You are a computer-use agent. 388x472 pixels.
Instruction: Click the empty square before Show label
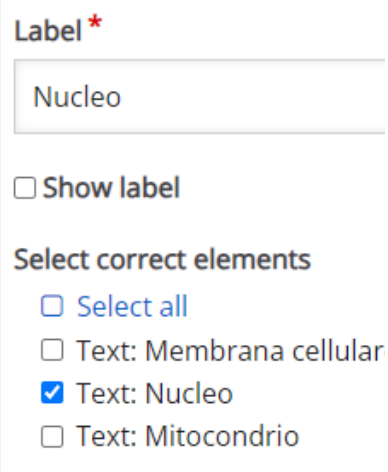pos(25,188)
